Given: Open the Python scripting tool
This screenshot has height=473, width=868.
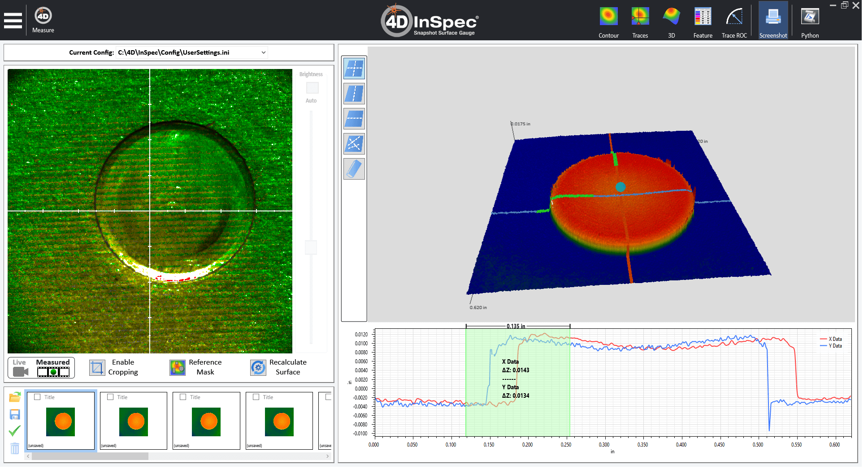Looking at the screenshot, I should (x=810, y=21).
